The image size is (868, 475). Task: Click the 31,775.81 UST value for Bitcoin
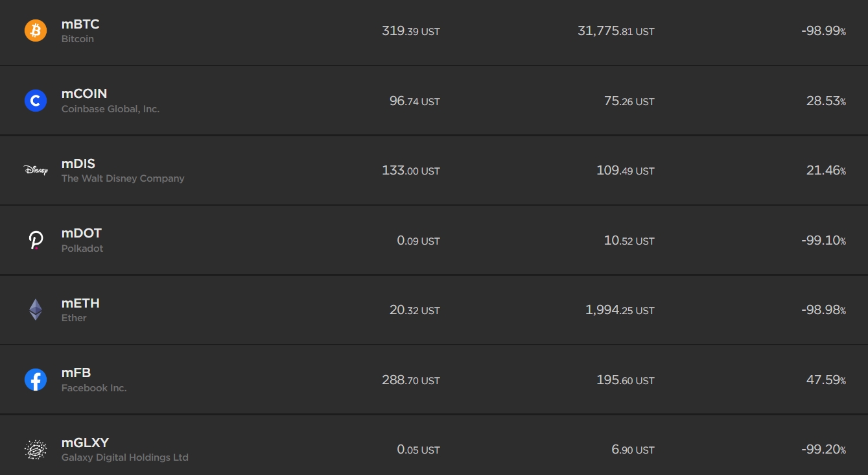[x=616, y=31]
